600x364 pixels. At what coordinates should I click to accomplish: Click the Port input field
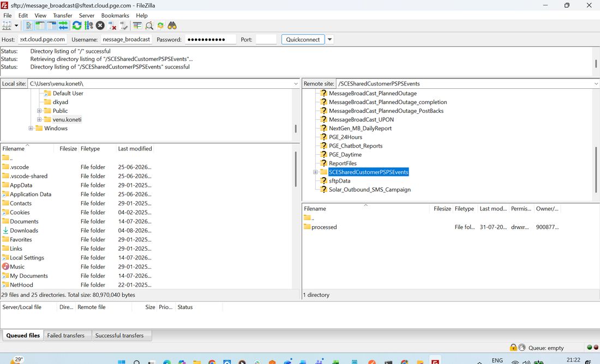click(266, 39)
